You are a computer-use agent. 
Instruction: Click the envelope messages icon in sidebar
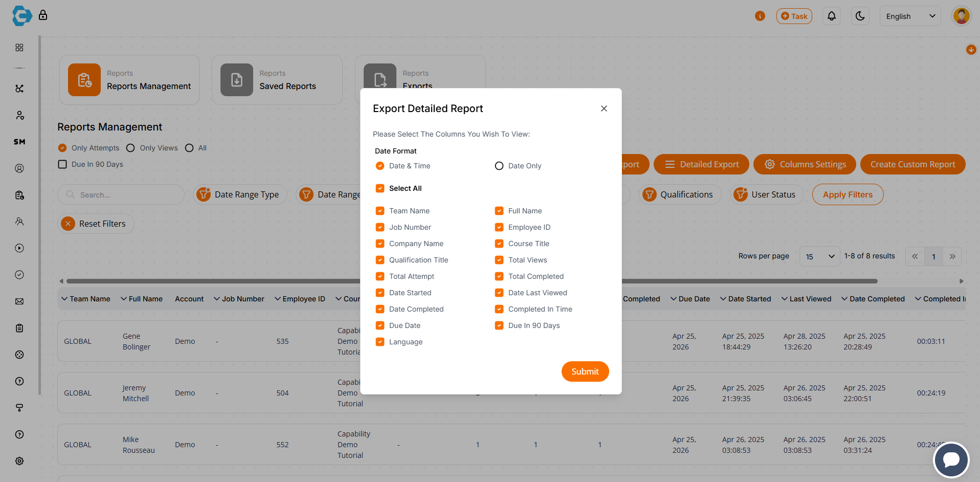(19, 301)
